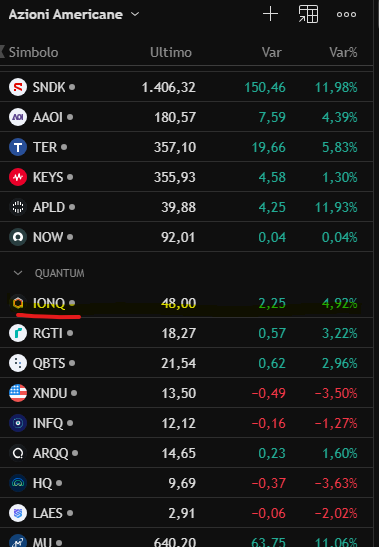Viewport: 379px width, 547px height.
Task: Sort the list by Var% column
Action: tap(343, 52)
